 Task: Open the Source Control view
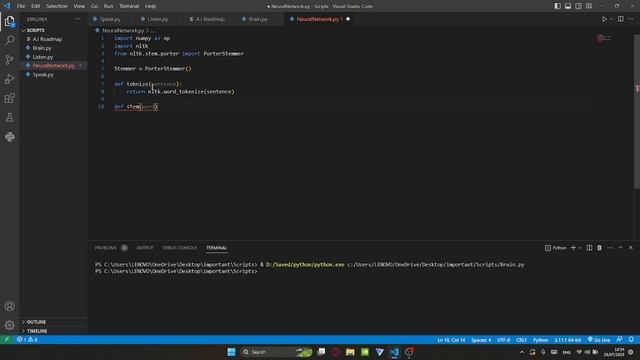pos(10,60)
